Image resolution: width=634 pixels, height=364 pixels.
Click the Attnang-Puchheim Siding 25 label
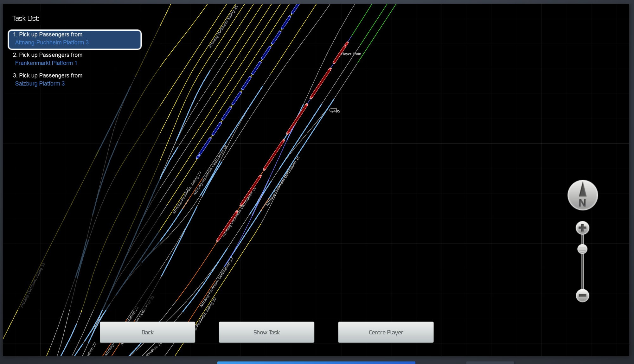[223, 27]
